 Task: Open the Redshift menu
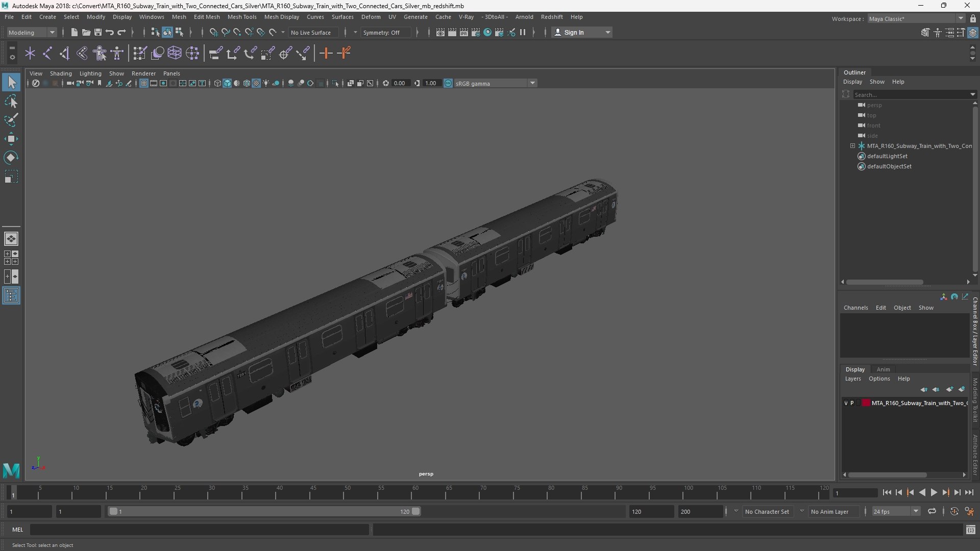[x=552, y=17]
